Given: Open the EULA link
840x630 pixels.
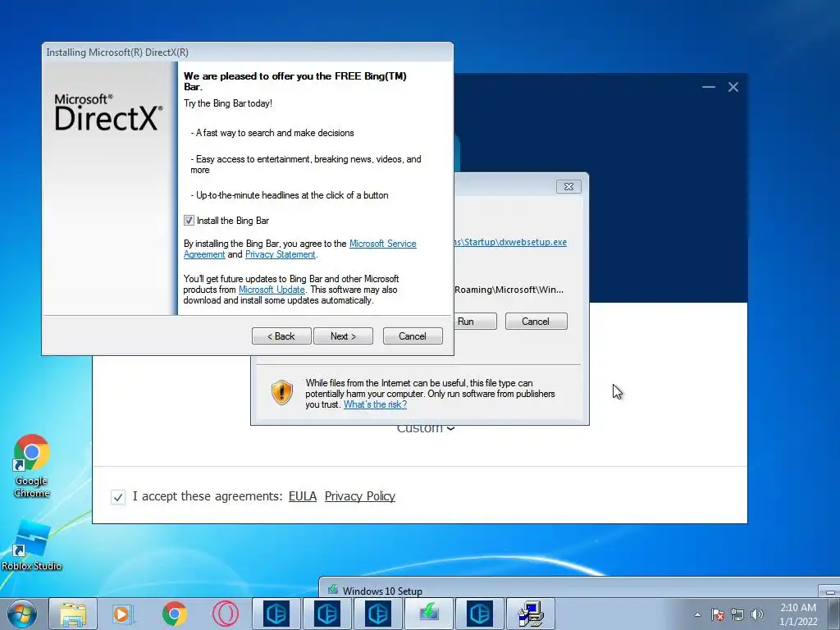Looking at the screenshot, I should [303, 496].
